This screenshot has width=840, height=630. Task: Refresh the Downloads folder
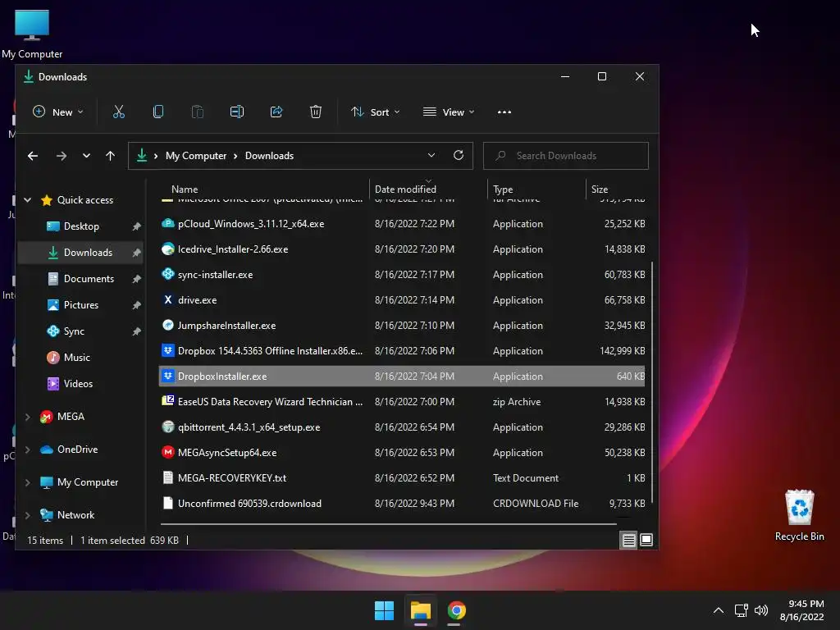pyautogui.click(x=459, y=155)
